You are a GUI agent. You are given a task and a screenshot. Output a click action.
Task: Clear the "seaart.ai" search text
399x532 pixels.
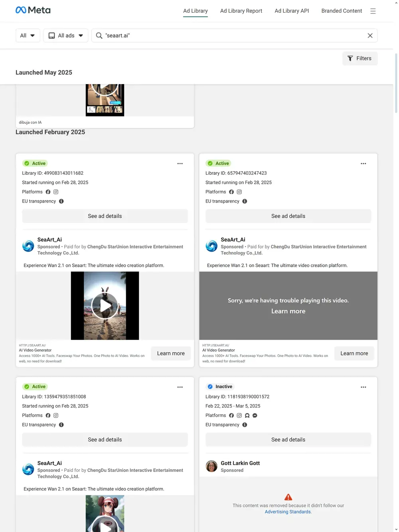pyautogui.click(x=370, y=35)
